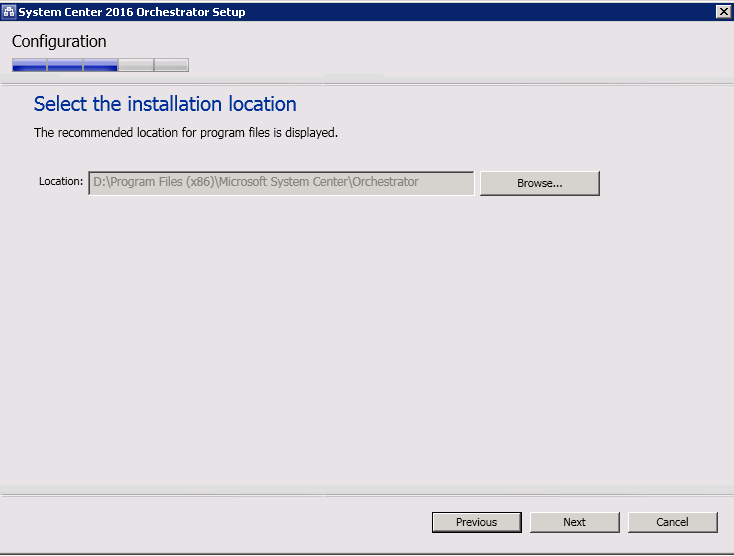The width and height of the screenshot is (734, 556).
Task: Close the Orchestrator Setup window
Action: (x=723, y=11)
